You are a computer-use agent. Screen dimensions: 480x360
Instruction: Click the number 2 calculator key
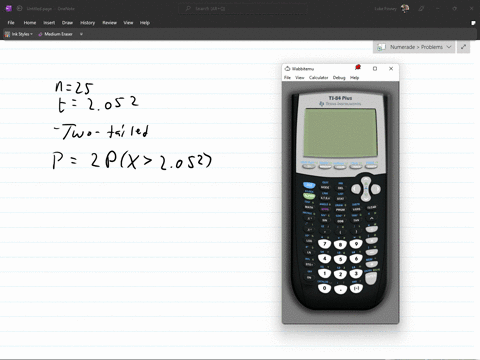pyautogui.click(x=340, y=274)
